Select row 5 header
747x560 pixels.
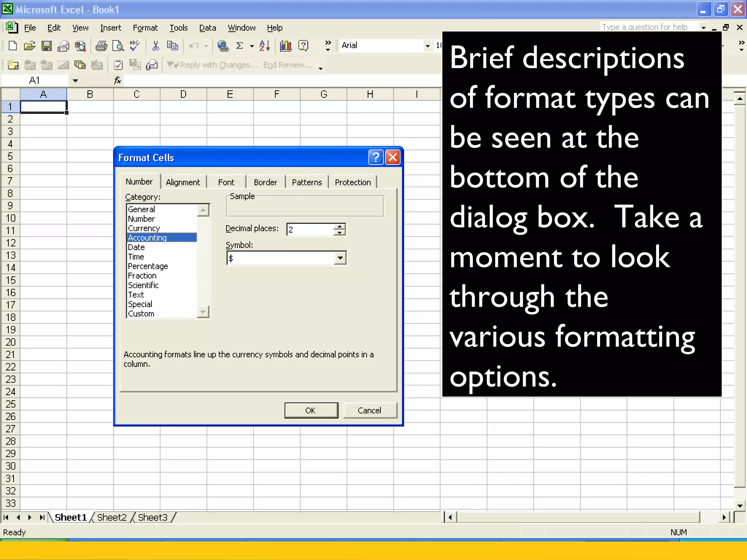10,156
